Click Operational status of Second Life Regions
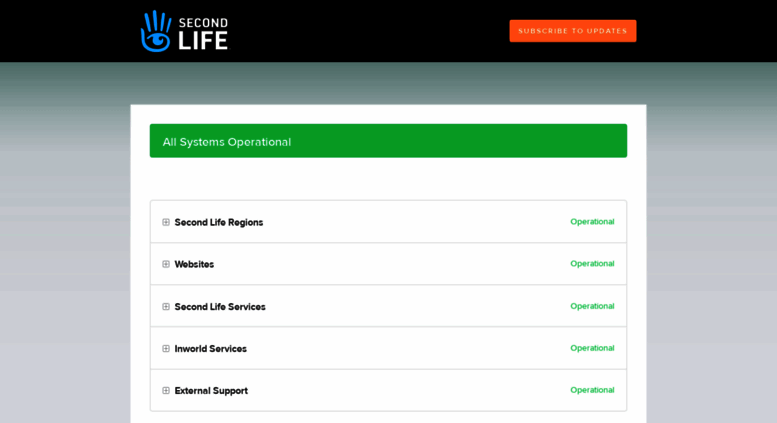The image size is (777, 423). pyautogui.click(x=592, y=222)
